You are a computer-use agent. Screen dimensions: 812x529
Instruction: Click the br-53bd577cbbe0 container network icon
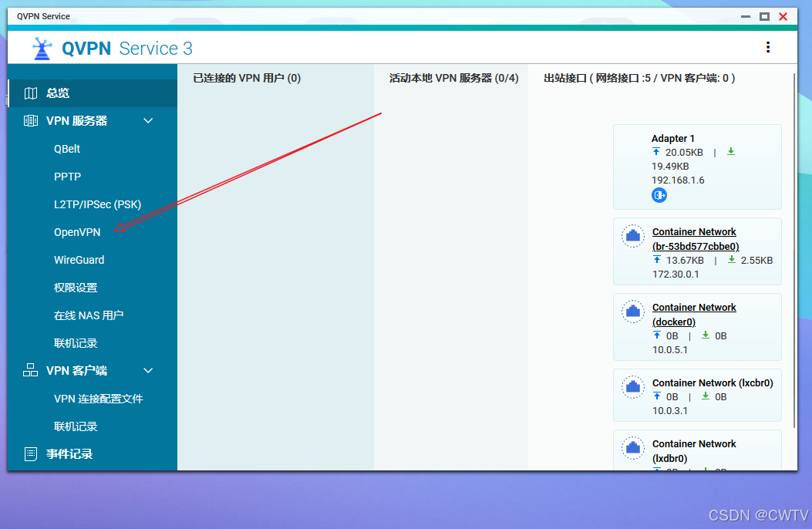click(633, 236)
